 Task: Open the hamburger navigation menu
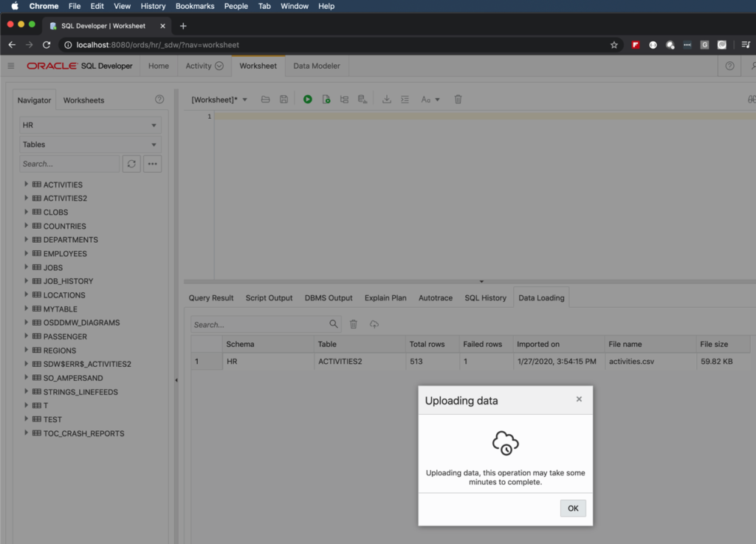pos(11,66)
